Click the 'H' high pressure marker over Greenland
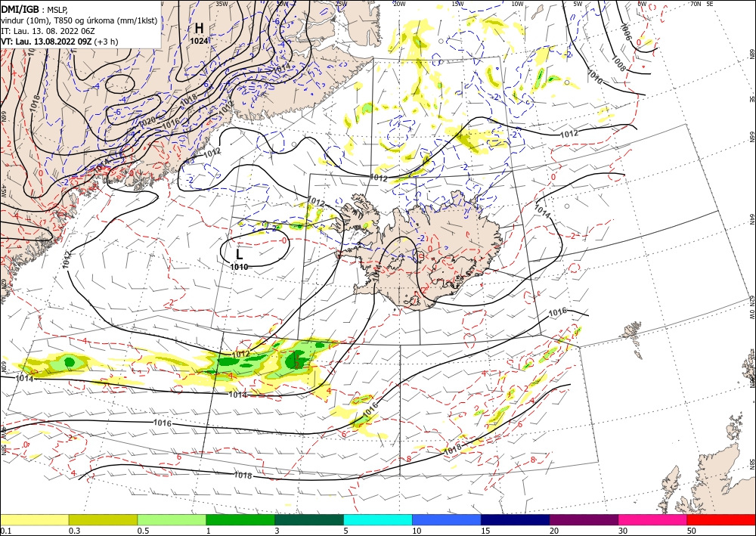The height and width of the screenshot is (536, 756). tap(199, 28)
